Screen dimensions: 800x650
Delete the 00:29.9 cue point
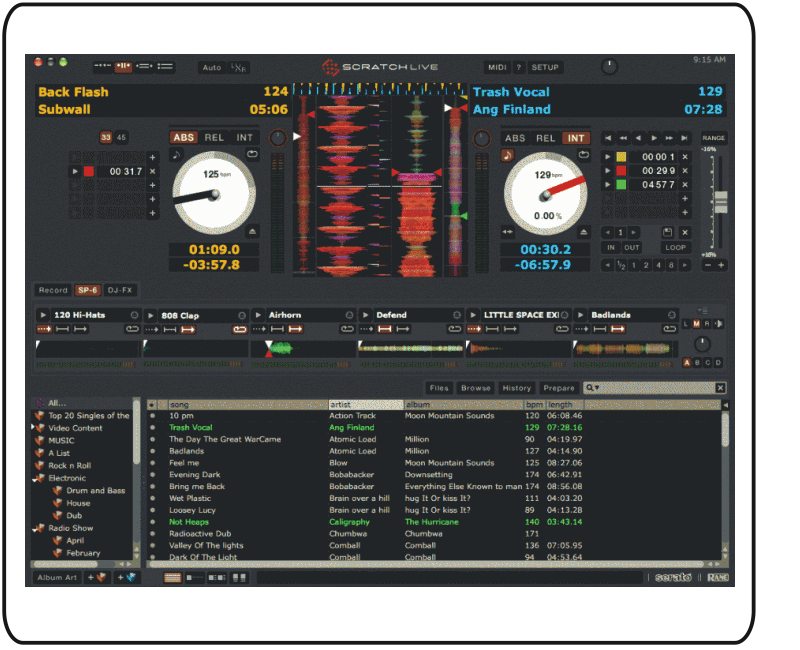coord(685,170)
